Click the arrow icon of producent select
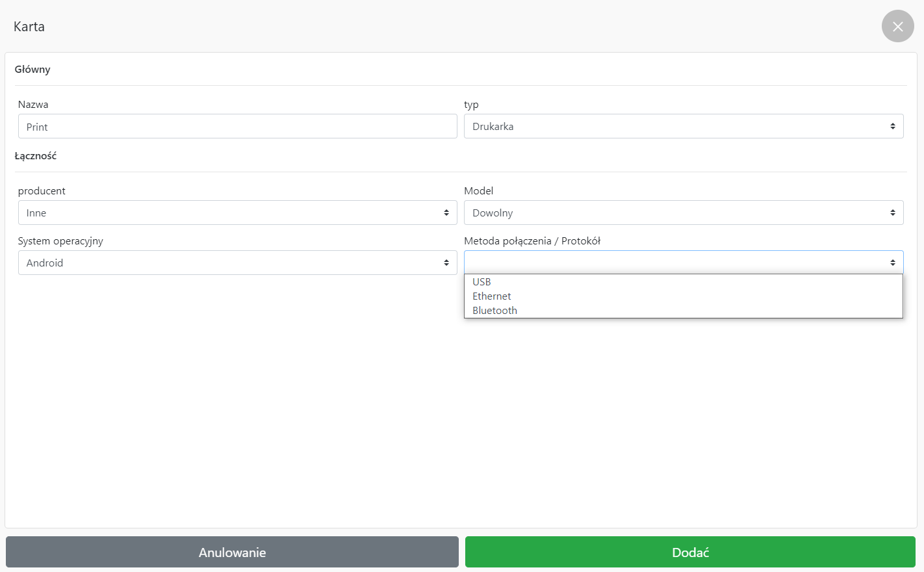Screen dimensions: 924x572 pyautogui.click(x=446, y=213)
